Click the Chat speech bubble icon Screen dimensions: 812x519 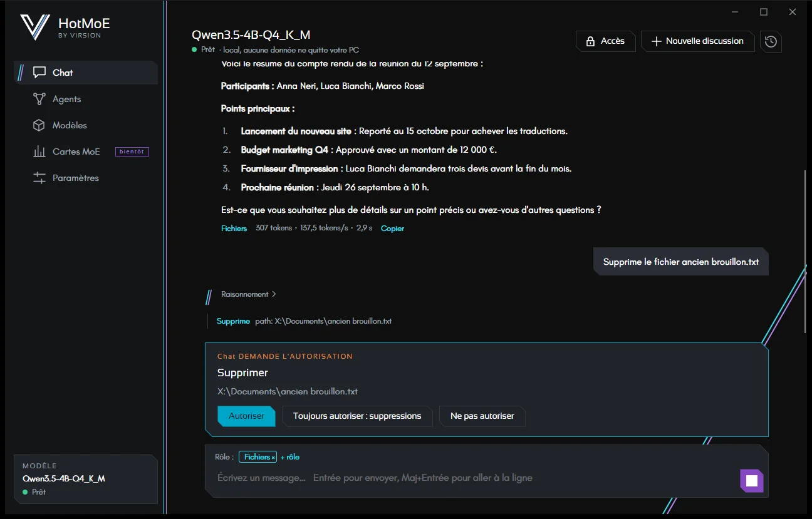pyautogui.click(x=39, y=73)
